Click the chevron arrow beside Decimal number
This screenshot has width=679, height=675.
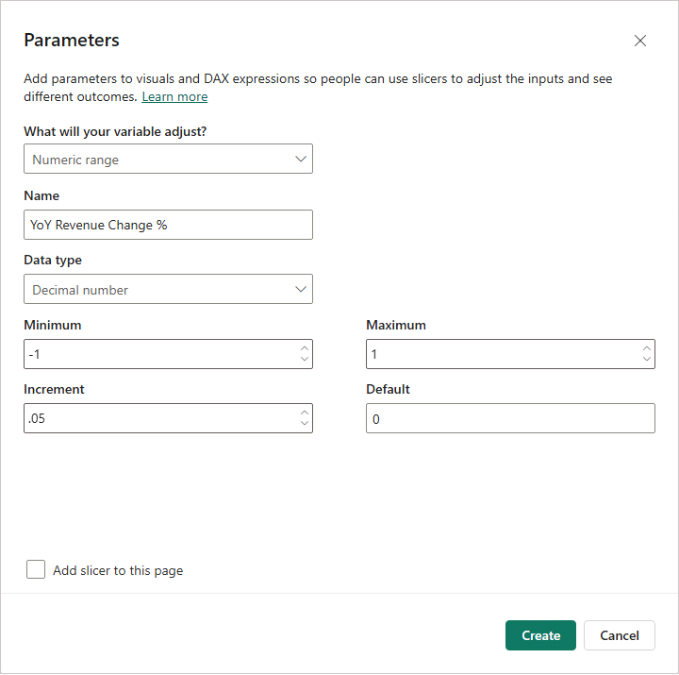(301, 290)
